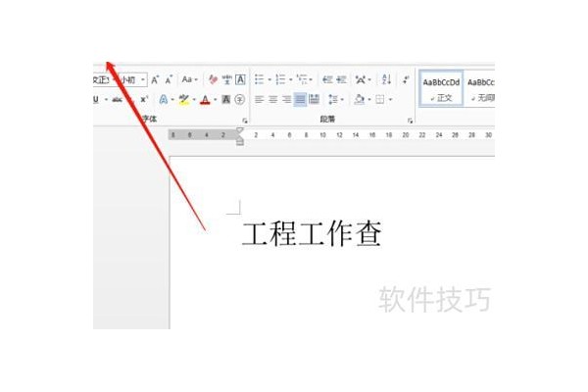Click the Borders grid icon

pos(380,99)
